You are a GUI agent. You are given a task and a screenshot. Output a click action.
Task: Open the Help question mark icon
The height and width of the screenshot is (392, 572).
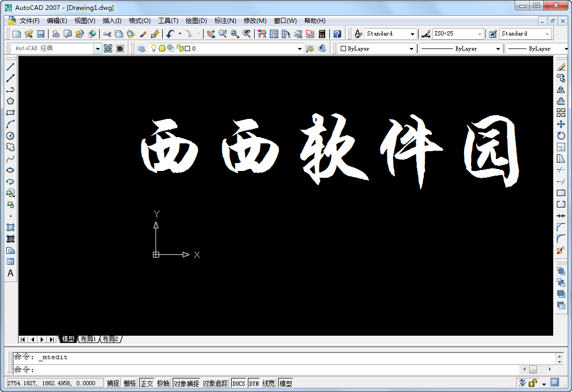click(x=338, y=34)
